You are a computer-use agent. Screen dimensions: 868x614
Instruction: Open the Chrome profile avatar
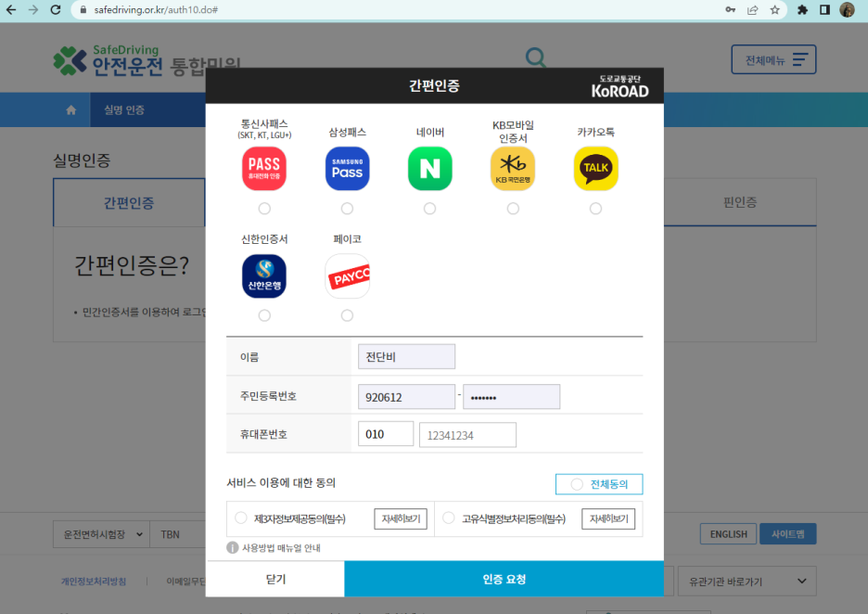pyautogui.click(x=847, y=9)
